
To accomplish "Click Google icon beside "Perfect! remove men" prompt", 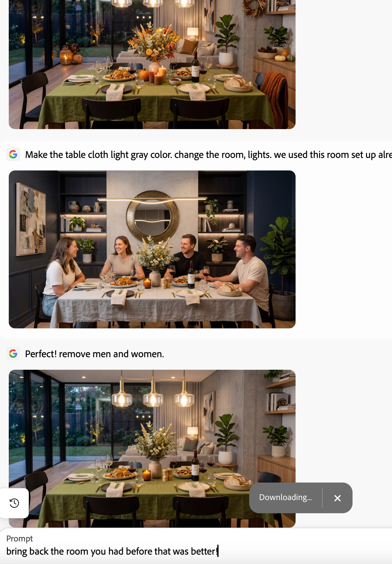I will (x=13, y=354).
